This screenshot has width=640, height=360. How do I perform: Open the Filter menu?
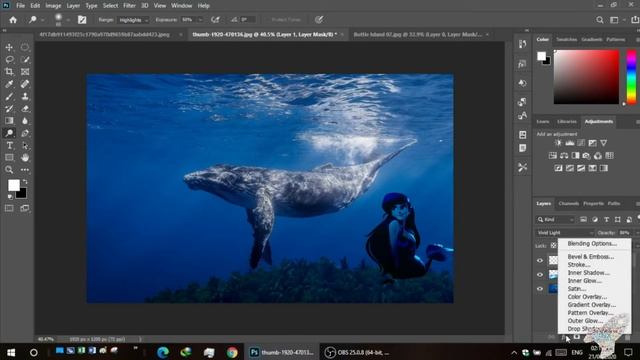click(129, 6)
